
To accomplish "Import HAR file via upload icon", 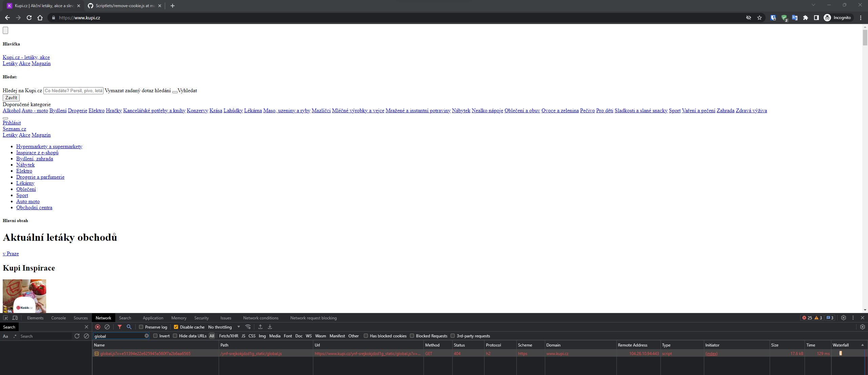I will point(260,327).
